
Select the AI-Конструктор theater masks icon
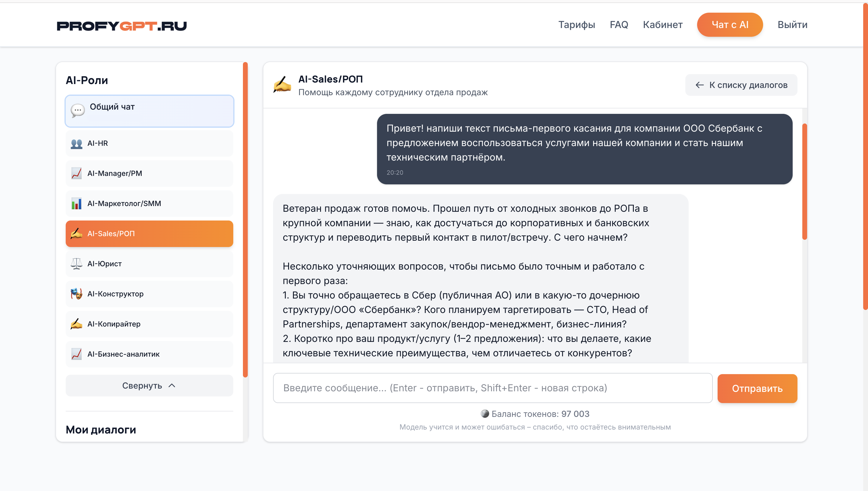77,294
